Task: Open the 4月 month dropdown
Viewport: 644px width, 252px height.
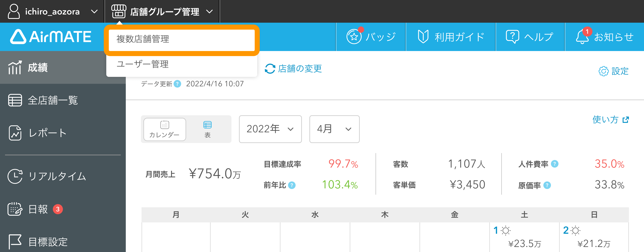Action: 334,129
